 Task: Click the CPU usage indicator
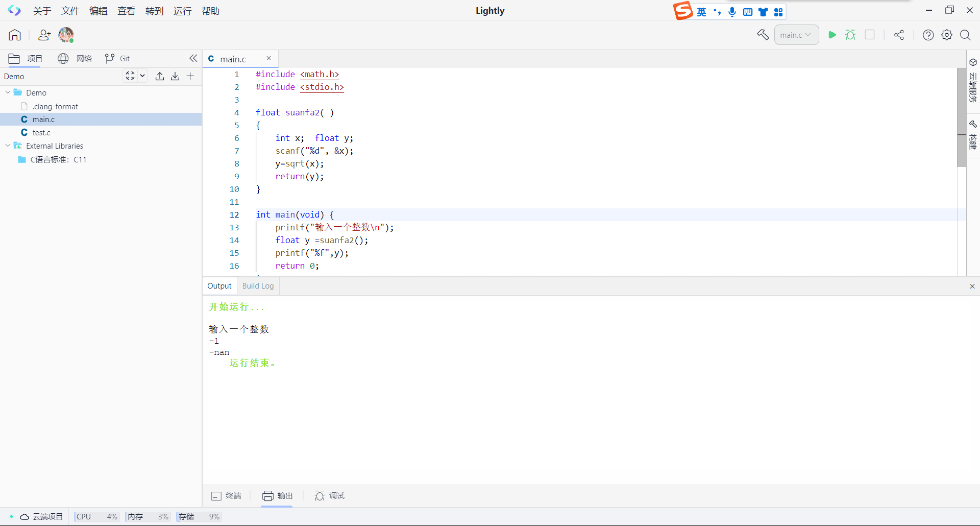click(x=96, y=517)
